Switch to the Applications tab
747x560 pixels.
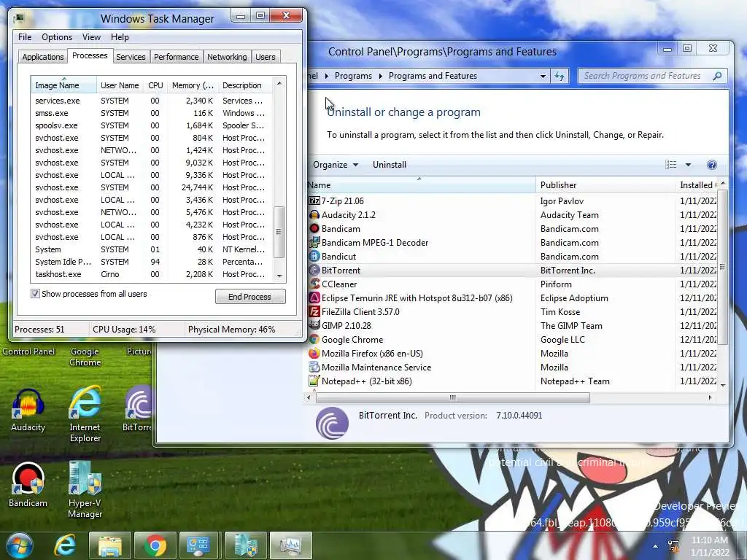pyautogui.click(x=43, y=57)
